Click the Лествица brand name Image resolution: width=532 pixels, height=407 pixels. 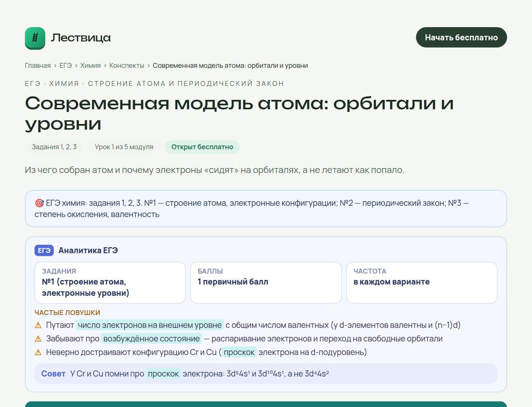pyautogui.click(x=81, y=38)
